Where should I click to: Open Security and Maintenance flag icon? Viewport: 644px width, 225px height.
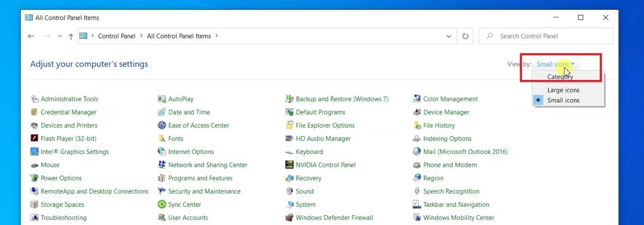tap(162, 191)
